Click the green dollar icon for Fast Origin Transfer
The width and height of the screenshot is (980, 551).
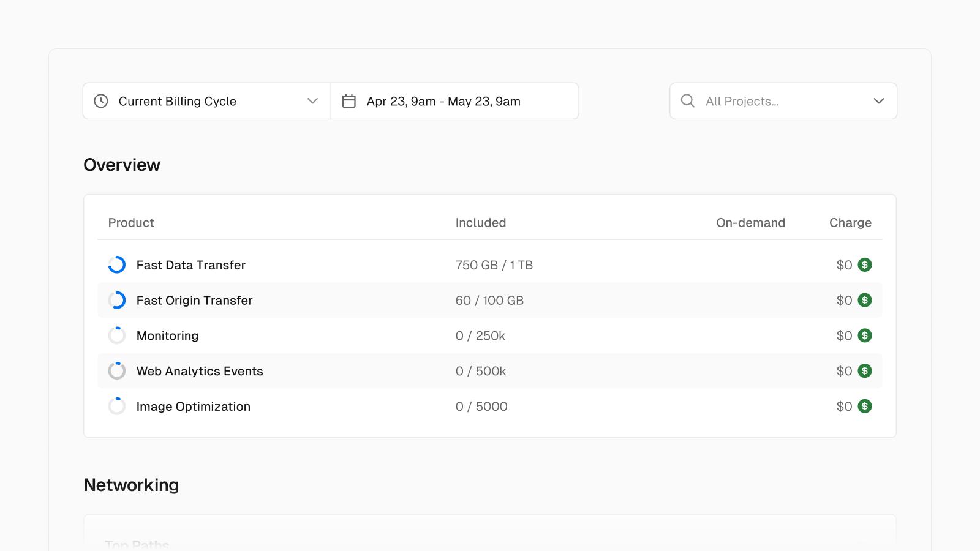[864, 300]
